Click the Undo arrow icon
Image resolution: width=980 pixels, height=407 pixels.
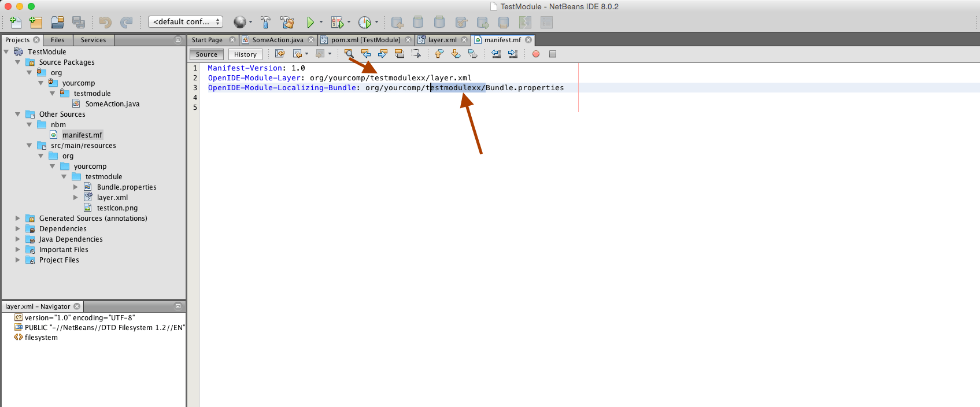point(105,23)
